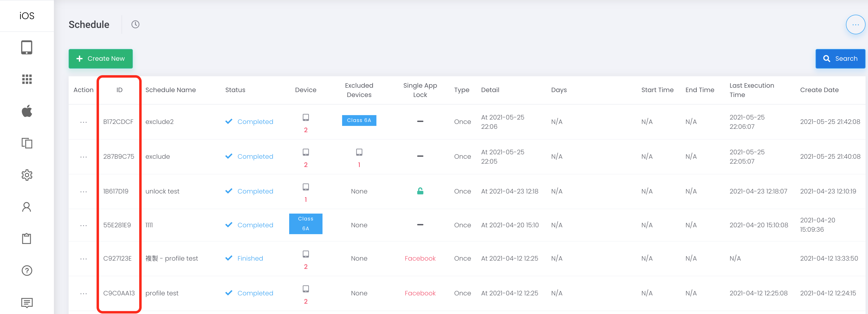Open action menu for unlock test schedule
The height and width of the screenshot is (314, 868).
[x=84, y=192]
